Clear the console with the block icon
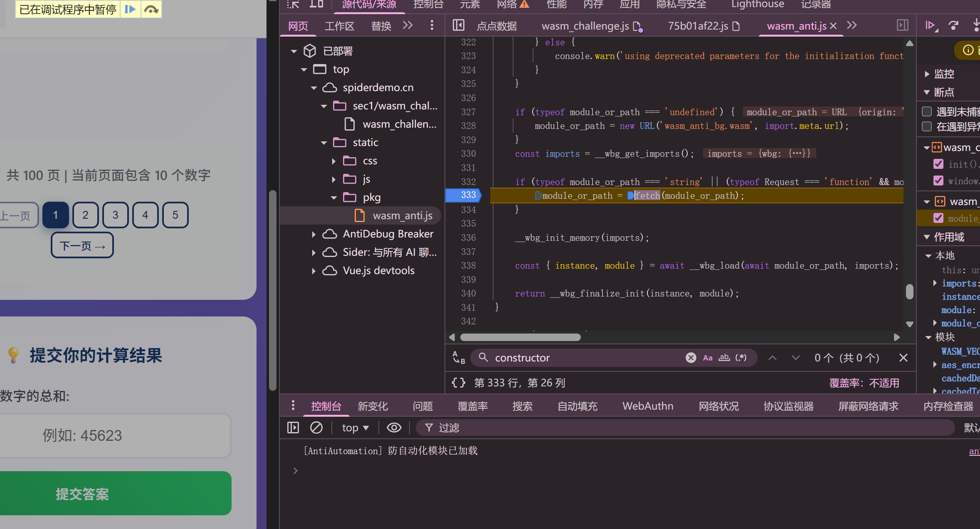This screenshot has height=529, width=980. coord(316,428)
